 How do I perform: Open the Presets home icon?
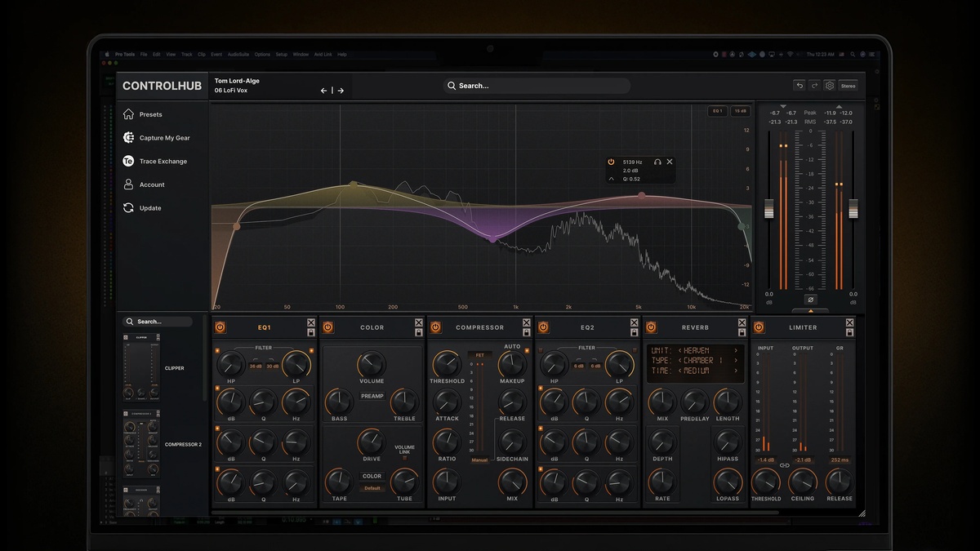[x=128, y=114]
